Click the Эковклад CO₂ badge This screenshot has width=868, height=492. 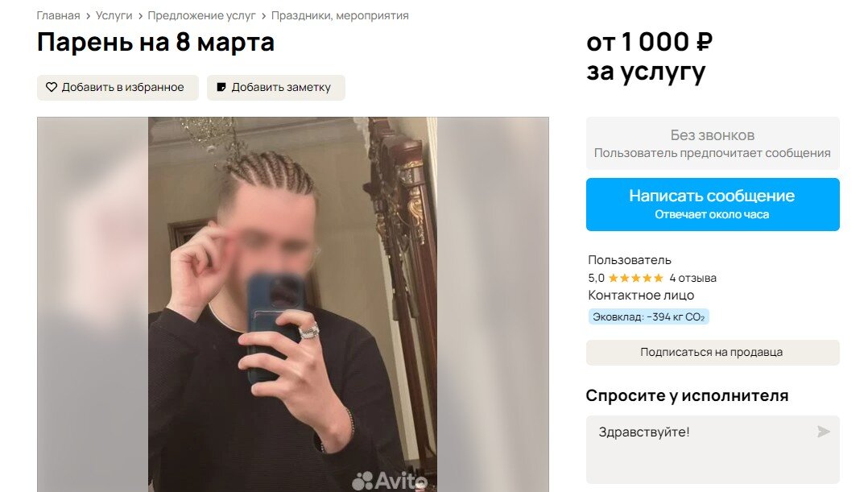point(648,316)
